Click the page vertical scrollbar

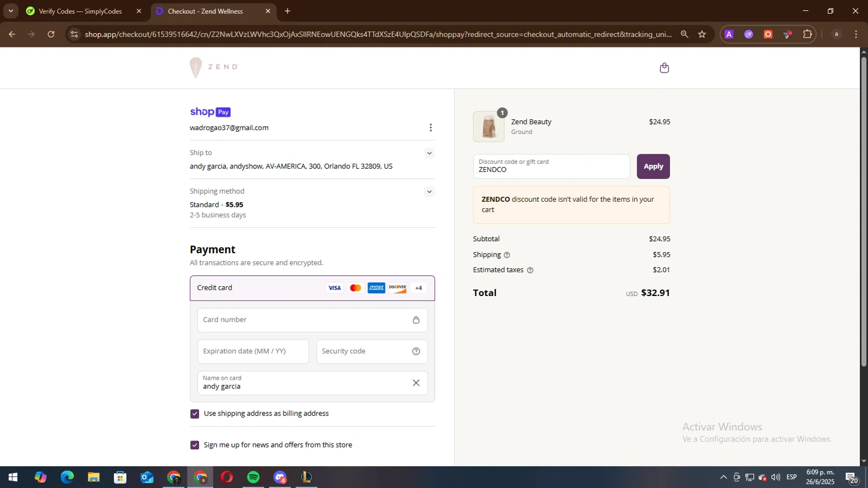(864, 211)
